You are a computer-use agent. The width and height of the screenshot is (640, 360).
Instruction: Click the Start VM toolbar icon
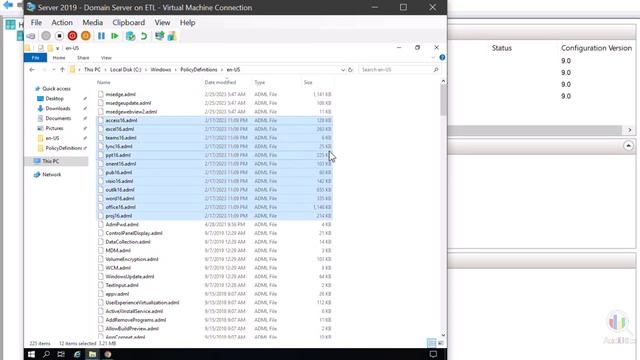tap(46, 36)
